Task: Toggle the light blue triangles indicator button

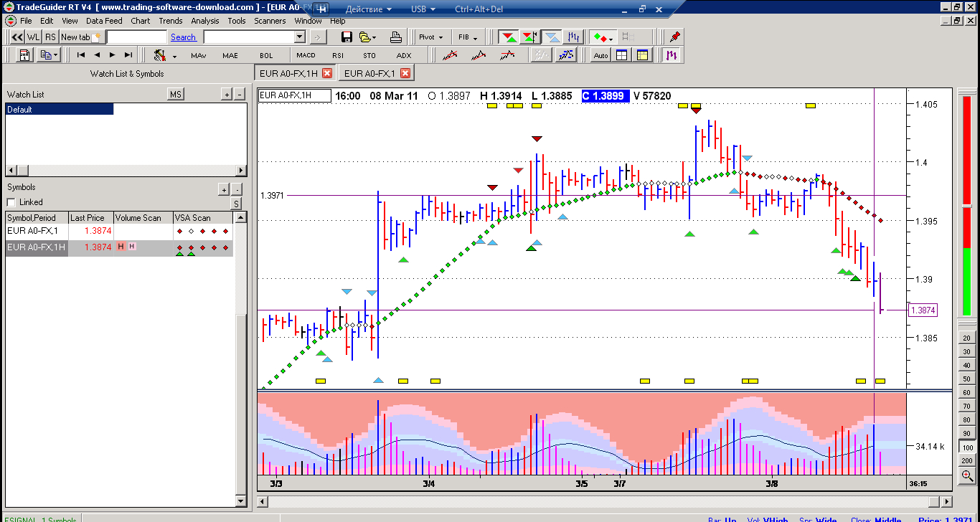Action: (552, 37)
